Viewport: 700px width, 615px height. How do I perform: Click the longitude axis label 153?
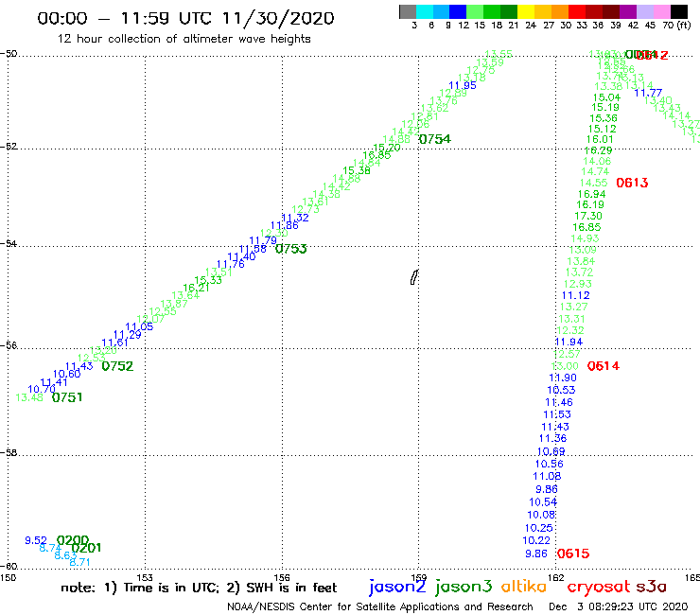click(x=145, y=577)
